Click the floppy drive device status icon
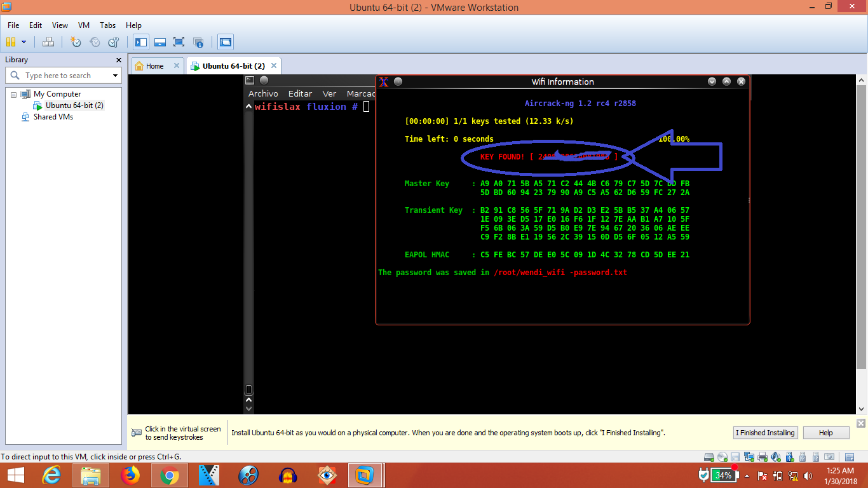 [x=736, y=457]
